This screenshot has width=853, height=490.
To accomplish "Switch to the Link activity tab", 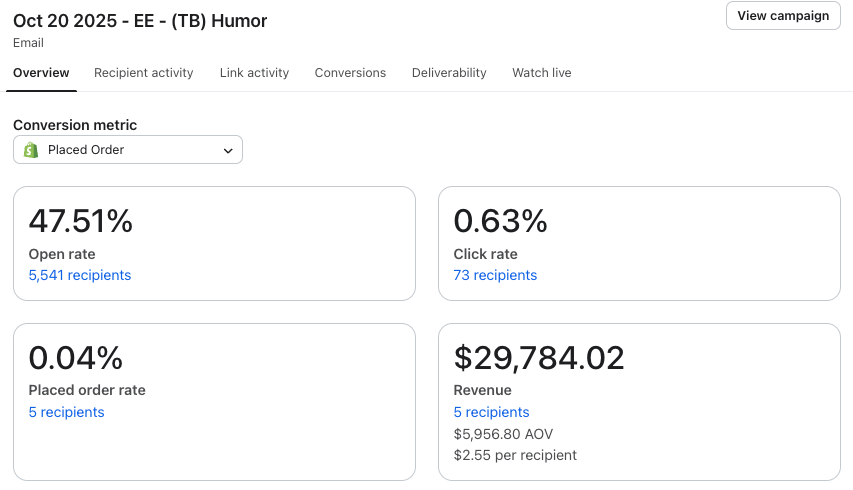I will tap(254, 73).
